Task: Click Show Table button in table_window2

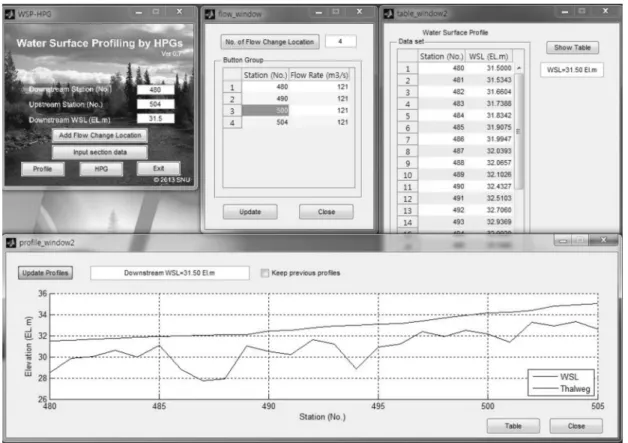Action: [572, 48]
